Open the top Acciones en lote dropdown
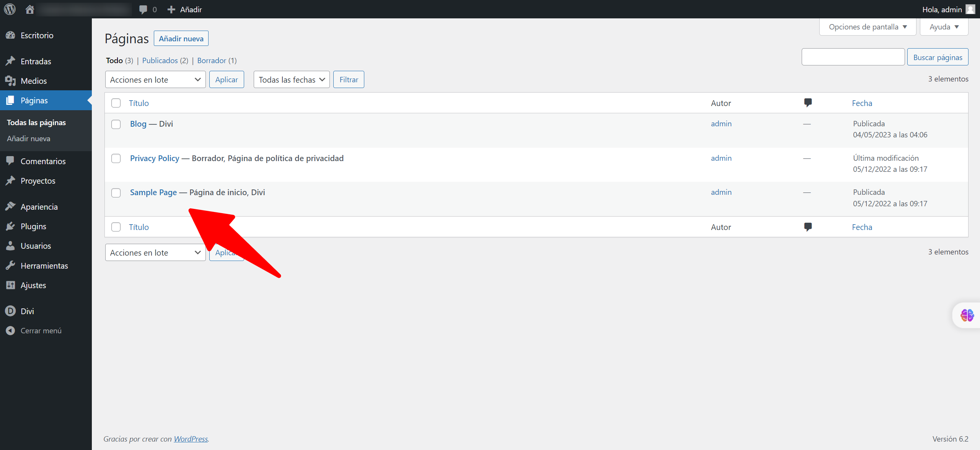The image size is (980, 450). pyautogui.click(x=155, y=80)
